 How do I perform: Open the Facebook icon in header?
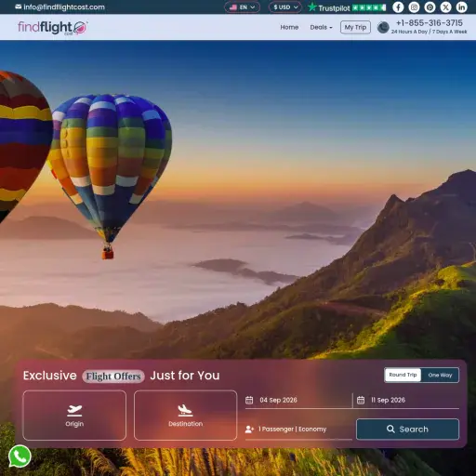[398, 7]
